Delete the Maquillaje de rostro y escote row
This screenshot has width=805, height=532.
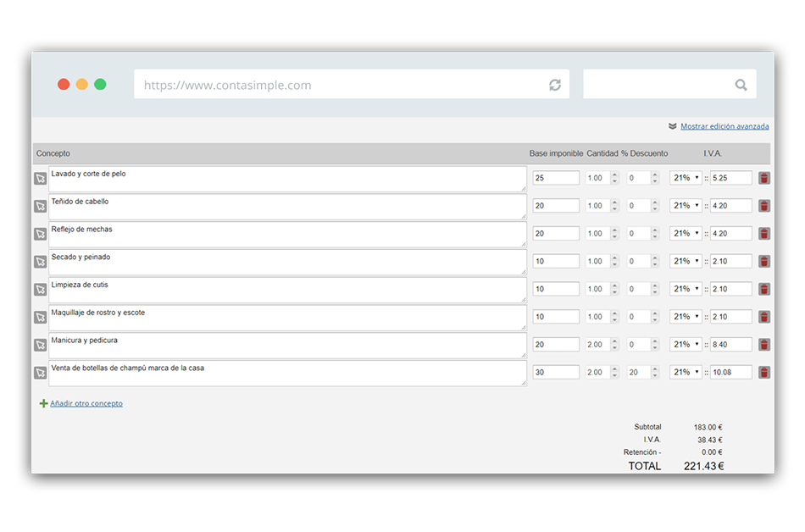tap(764, 317)
